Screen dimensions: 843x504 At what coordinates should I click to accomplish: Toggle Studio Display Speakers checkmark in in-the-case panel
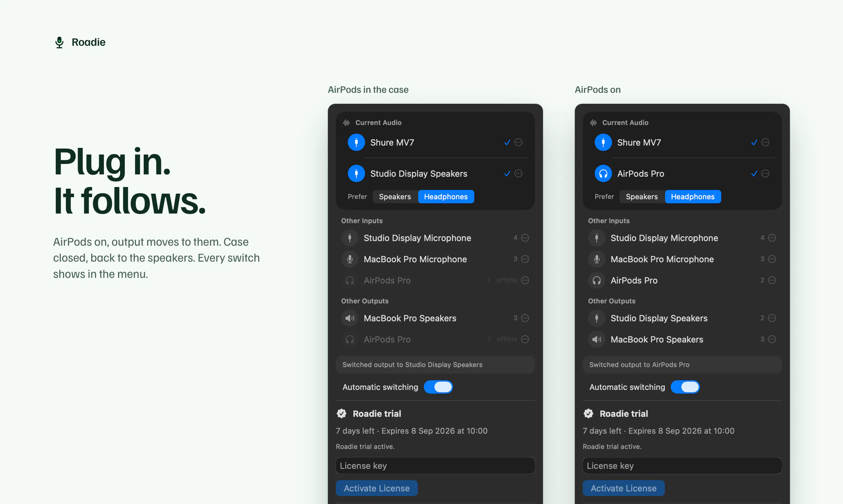[507, 173]
